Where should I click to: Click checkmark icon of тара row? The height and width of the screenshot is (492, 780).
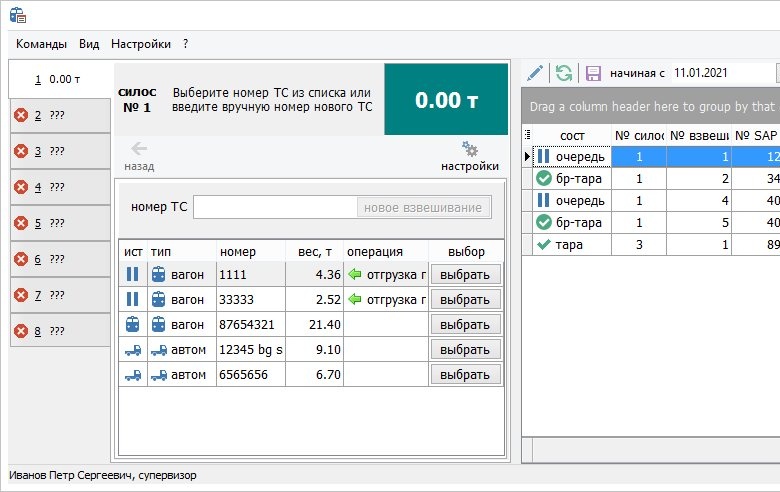pos(544,244)
